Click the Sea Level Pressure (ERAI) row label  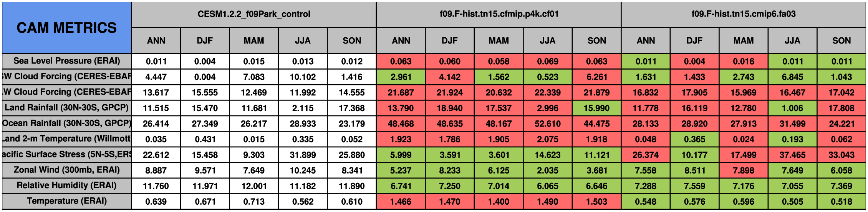coord(66,61)
